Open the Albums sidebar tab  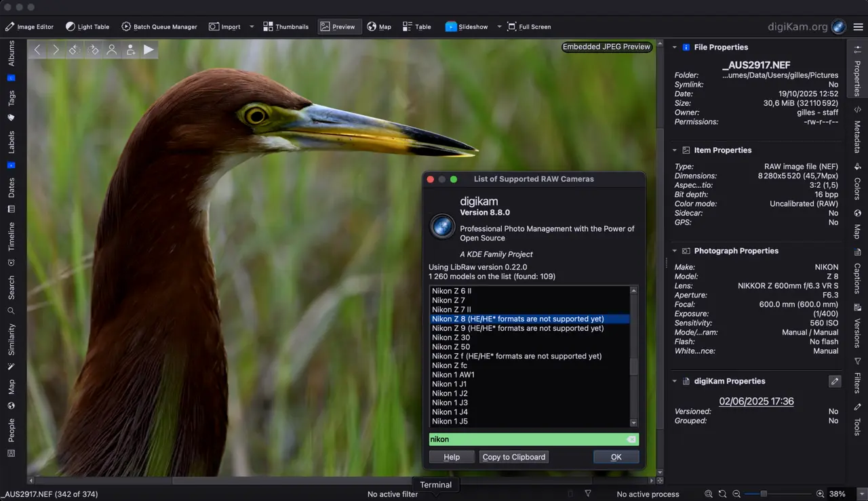tap(11, 53)
